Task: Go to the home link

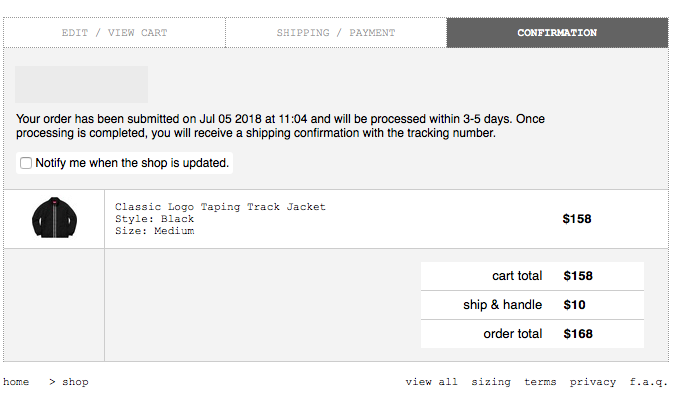Action: (16, 382)
